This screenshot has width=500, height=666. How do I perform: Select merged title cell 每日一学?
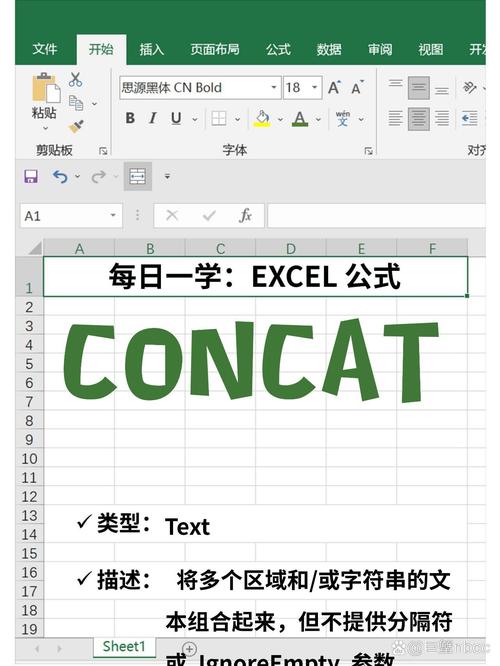pyautogui.click(x=255, y=277)
